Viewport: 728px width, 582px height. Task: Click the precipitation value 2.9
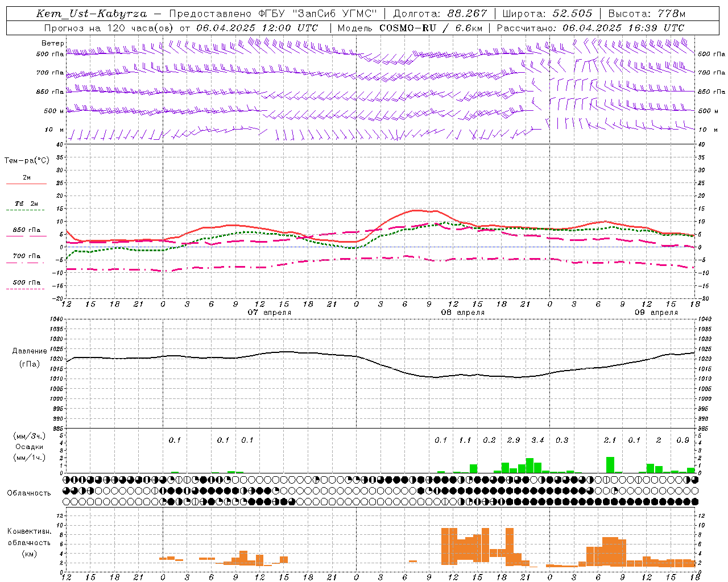pos(514,440)
